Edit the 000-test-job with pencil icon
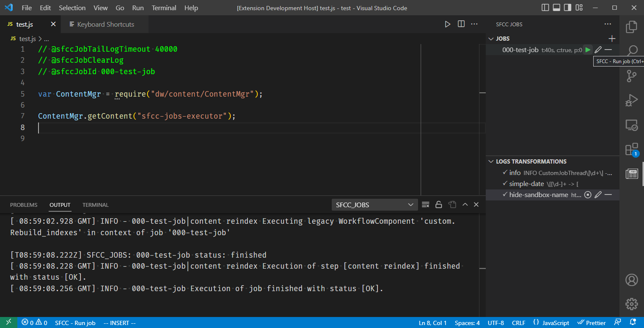Viewport: 644px width, 328px height. click(x=598, y=50)
